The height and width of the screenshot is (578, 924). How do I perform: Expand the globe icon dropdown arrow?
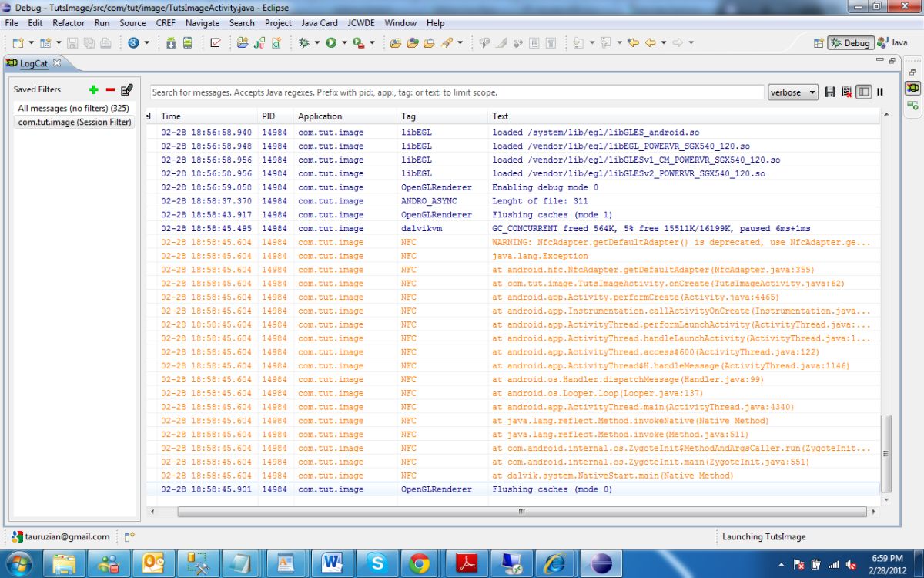pyautogui.click(x=146, y=43)
